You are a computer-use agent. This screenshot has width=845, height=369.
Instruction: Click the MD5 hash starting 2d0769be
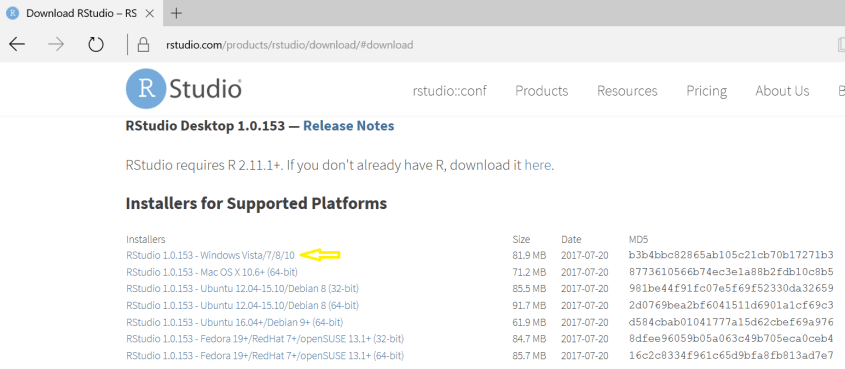tap(732, 305)
